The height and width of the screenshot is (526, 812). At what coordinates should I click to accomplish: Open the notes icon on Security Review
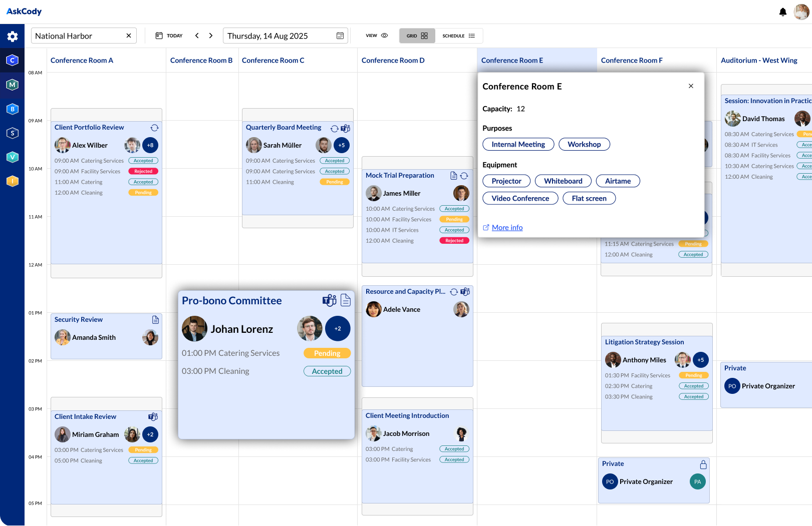155,319
